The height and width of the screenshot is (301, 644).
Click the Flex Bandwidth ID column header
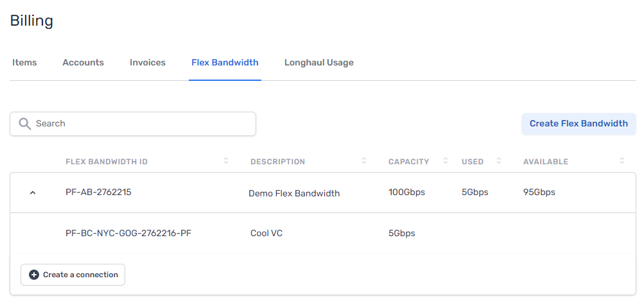107,162
